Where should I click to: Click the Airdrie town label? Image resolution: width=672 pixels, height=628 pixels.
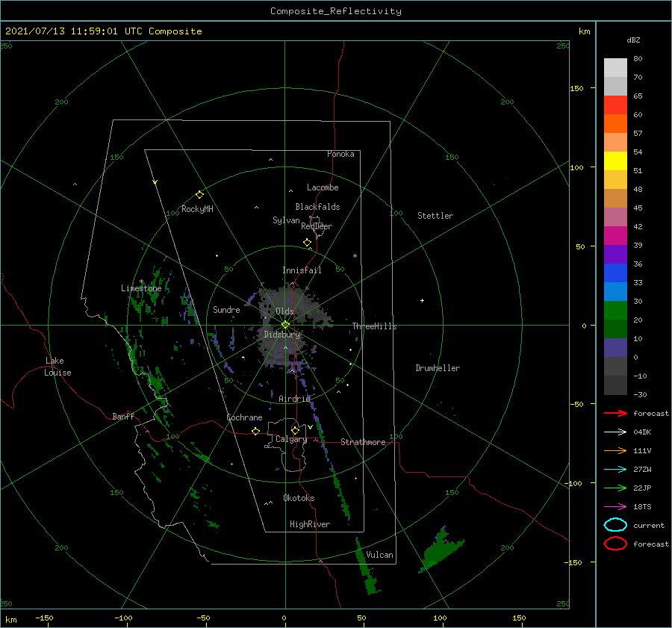[294, 399]
